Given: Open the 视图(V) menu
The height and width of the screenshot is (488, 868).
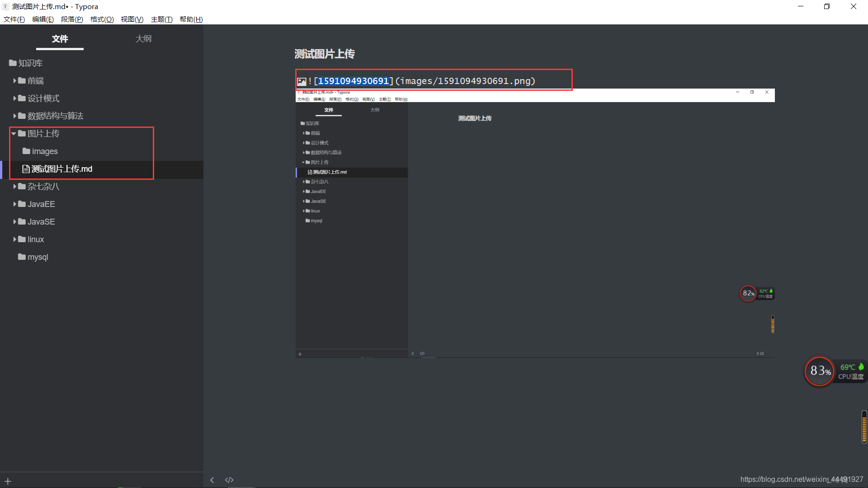Looking at the screenshot, I should coord(132,19).
